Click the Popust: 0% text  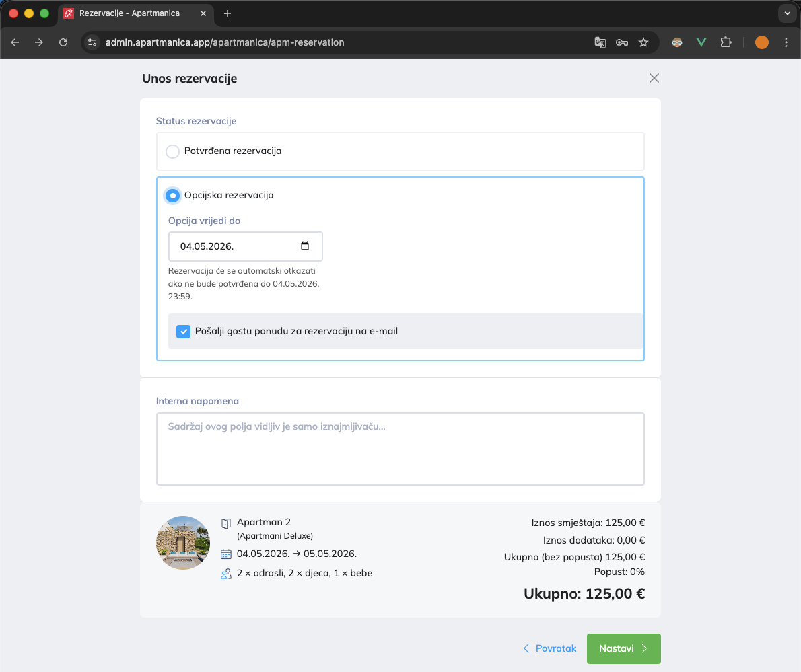click(x=619, y=572)
